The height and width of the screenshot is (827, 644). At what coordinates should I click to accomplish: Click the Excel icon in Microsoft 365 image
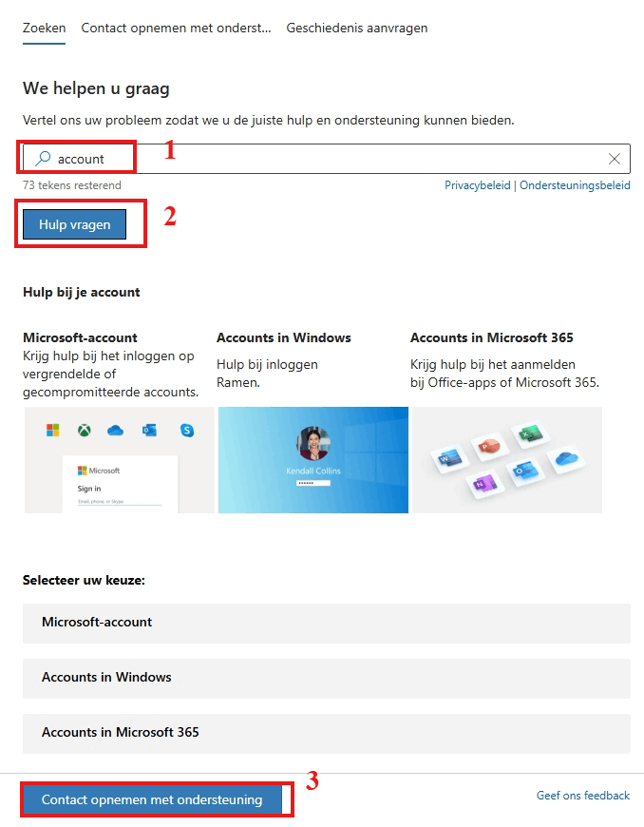pyautogui.click(x=529, y=433)
